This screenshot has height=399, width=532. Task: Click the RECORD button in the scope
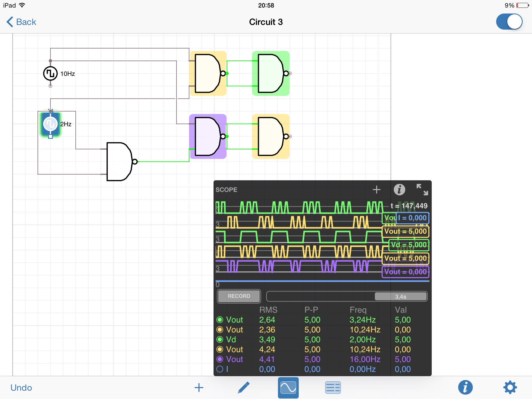point(239,296)
